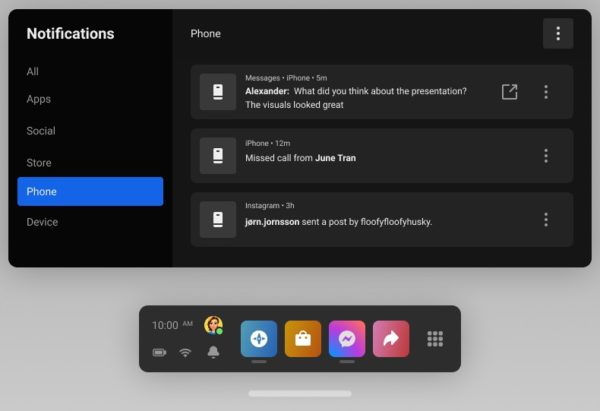Screen dimensions: 600x411
Task: Click the pink Share arrow app
Action: click(391, 339)
